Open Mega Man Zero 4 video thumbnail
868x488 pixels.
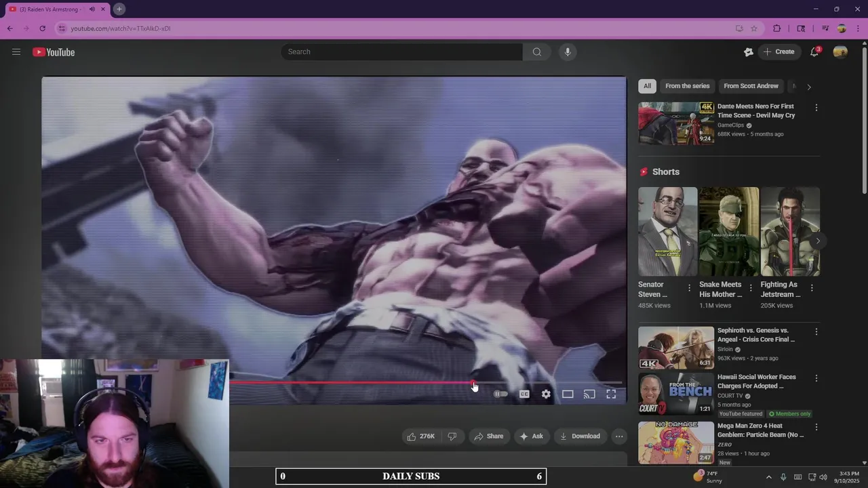[x=676, y=443]
